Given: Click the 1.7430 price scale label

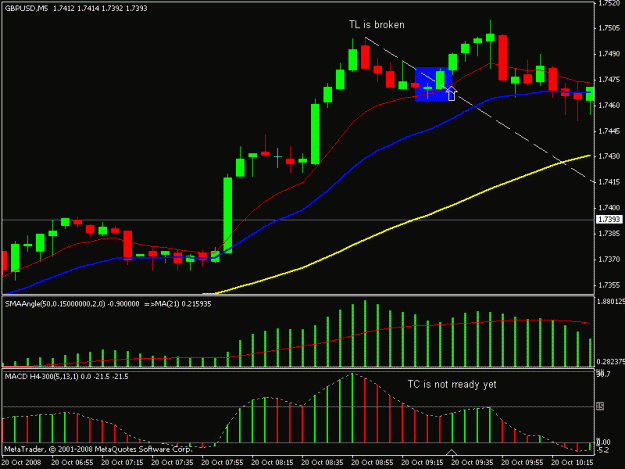Looking at the screenshot, I should pyautogui.click(x=609, y=156).
